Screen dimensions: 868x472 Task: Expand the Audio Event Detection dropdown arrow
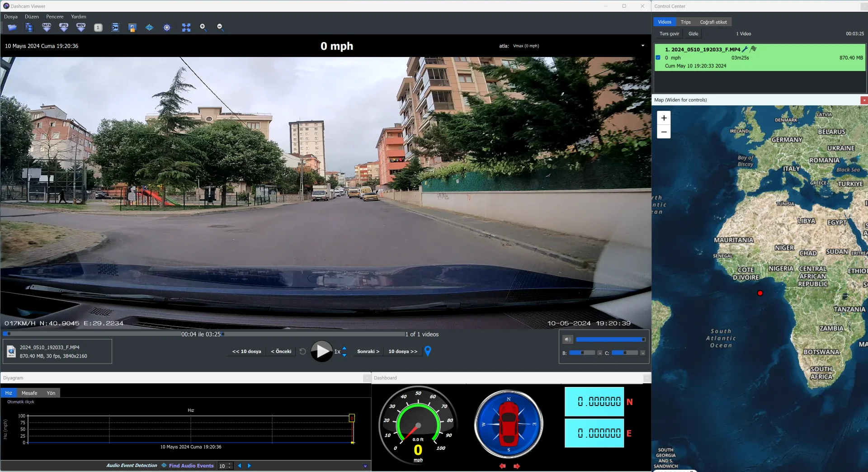(x=365, y=466)
